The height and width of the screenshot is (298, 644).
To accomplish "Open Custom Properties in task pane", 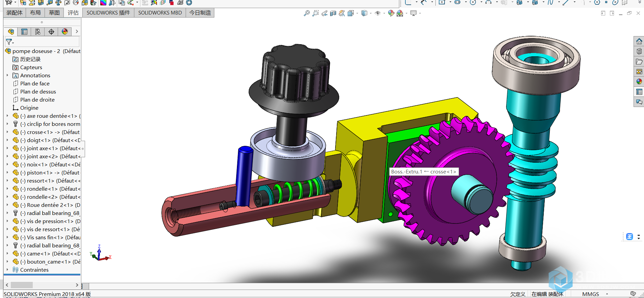I will click(x=639, y=92).
